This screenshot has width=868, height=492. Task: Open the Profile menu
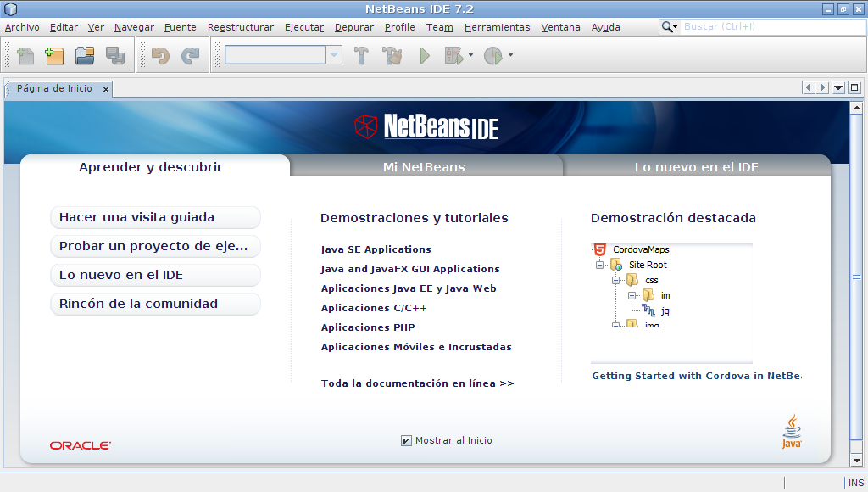400,27
